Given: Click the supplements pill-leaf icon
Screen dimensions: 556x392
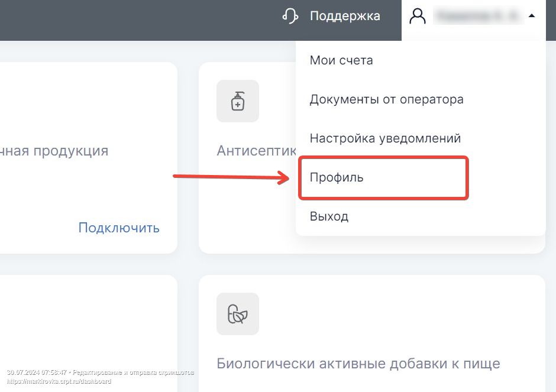Looking at the screenshot, I should click(x=238, y=314).
